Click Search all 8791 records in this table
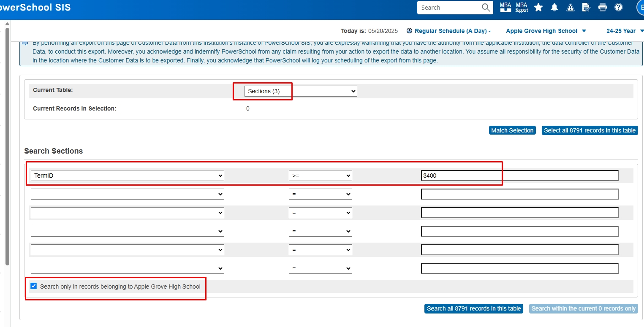Image resolution: width=644 pixels, height=327 pixels. click(x=473, y=308)
